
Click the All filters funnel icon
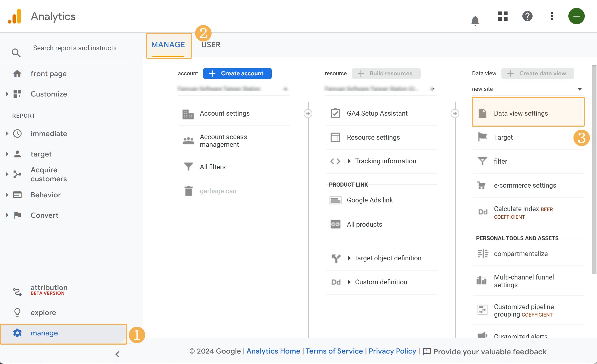(x=188, y=167)
